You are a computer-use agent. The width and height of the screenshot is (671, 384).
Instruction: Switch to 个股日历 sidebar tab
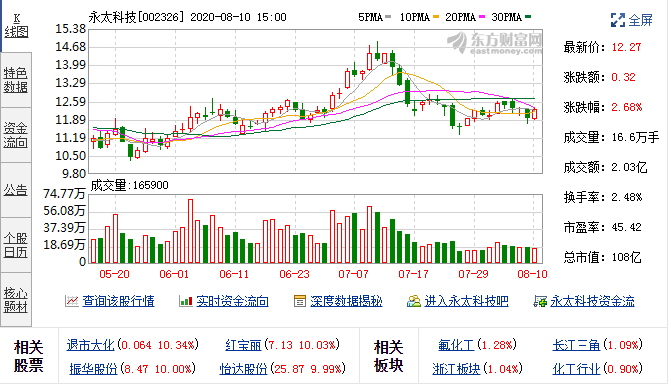click(x=16, y=244)
